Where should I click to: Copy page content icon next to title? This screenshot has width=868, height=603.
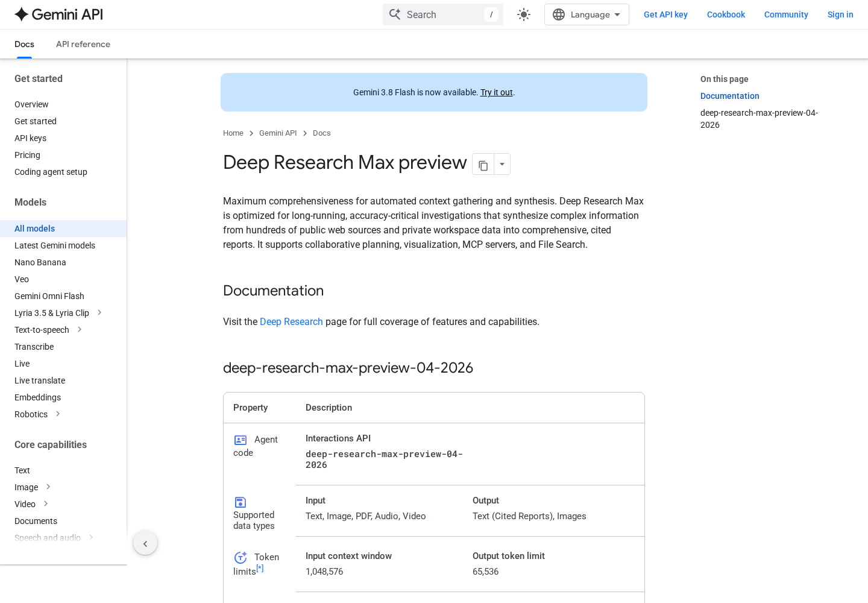[x=483, y=164]
